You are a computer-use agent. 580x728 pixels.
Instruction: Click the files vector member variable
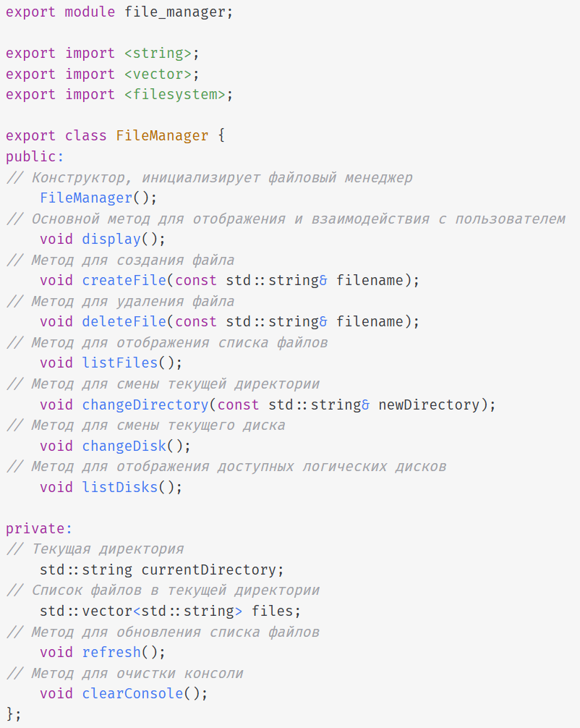[x=271, y=611]
